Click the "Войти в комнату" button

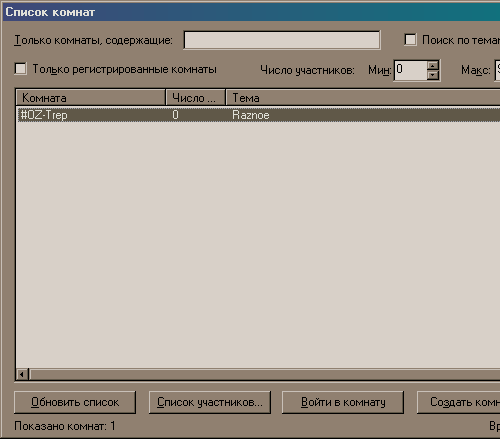point(343,402)
